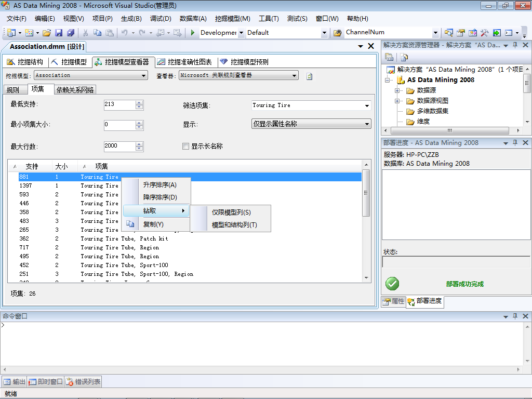
Task: Increase the 最低支持 value with the up arrow
Action: click(139, 103)
